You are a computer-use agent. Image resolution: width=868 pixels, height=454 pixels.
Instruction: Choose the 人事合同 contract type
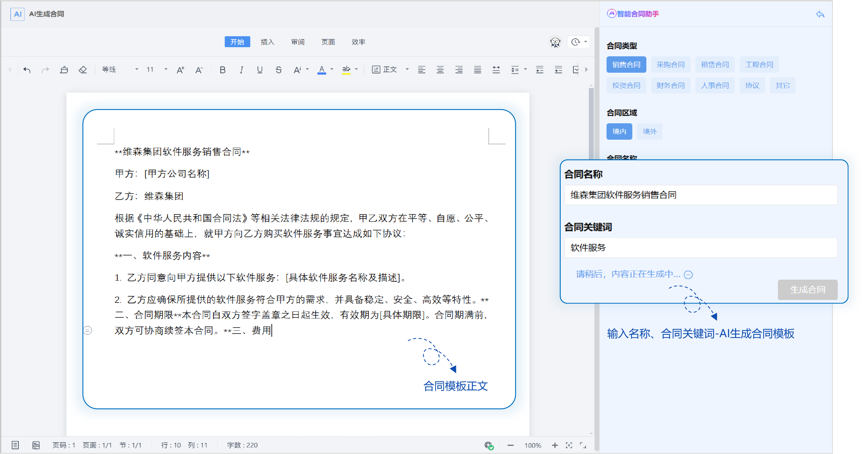click(x=714, y=85)
